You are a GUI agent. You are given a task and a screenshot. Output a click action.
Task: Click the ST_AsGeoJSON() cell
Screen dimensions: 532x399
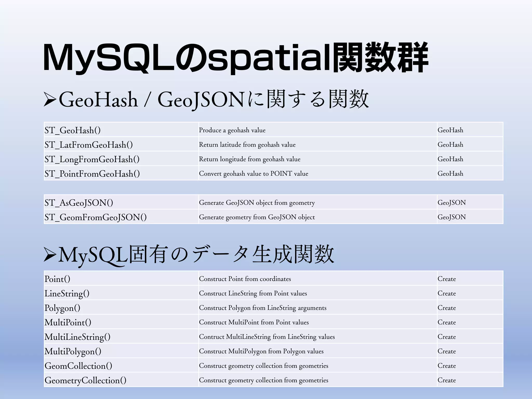tap(121, 202)
